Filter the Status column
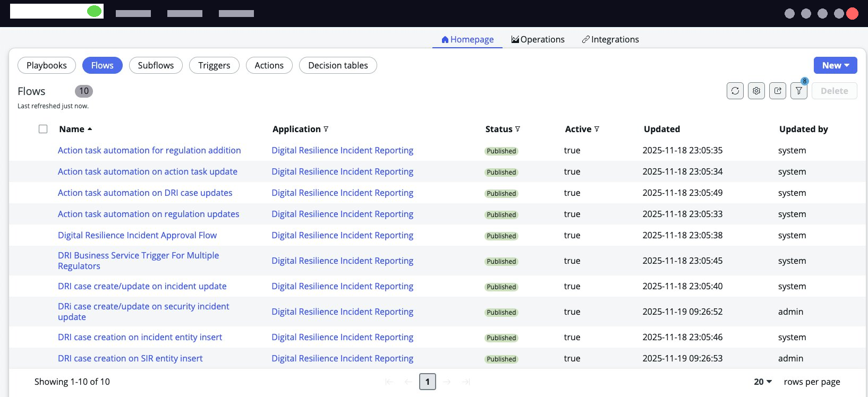The image size is (868, 397). 518,129
